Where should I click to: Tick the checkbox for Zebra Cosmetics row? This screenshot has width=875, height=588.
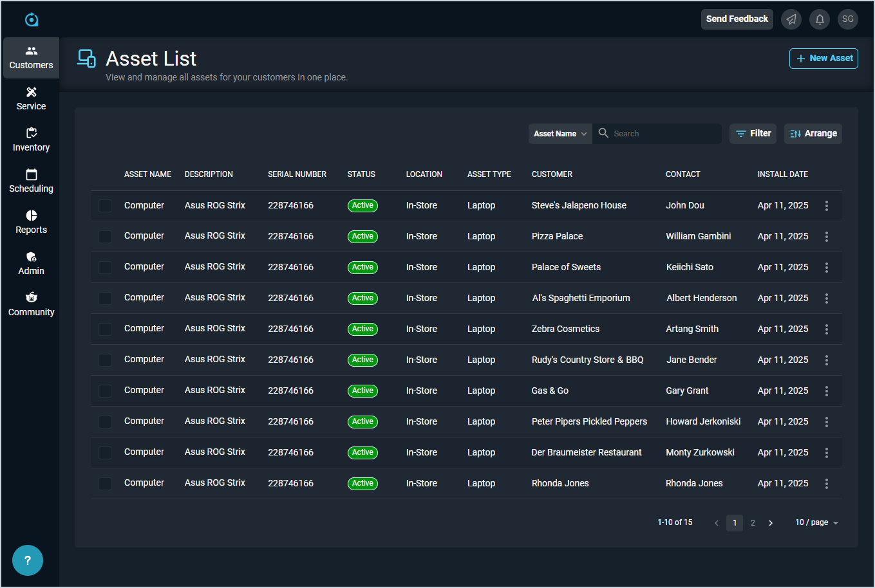point(105,329)
